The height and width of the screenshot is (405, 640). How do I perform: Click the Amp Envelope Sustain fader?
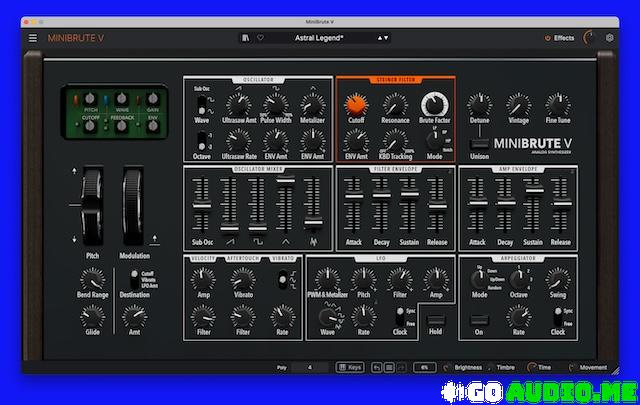click(x=533, y=190)
